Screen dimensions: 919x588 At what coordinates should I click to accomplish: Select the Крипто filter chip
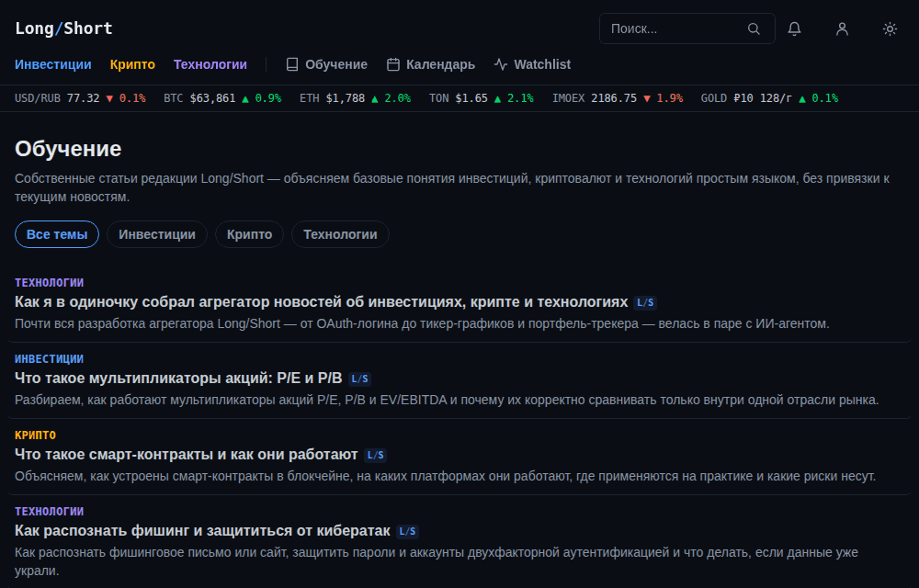point(250,234)
